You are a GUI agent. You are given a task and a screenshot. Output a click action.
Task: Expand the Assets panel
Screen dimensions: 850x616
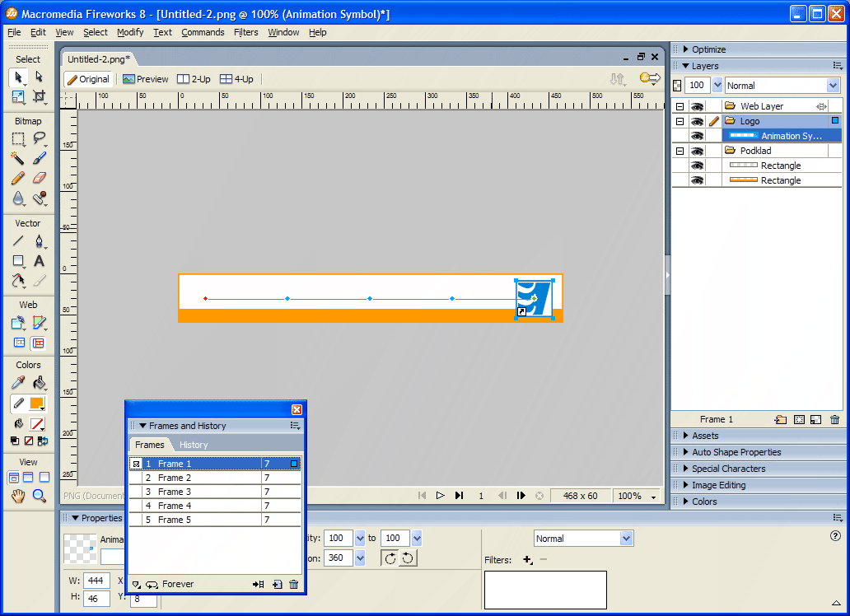pos(686,436)
